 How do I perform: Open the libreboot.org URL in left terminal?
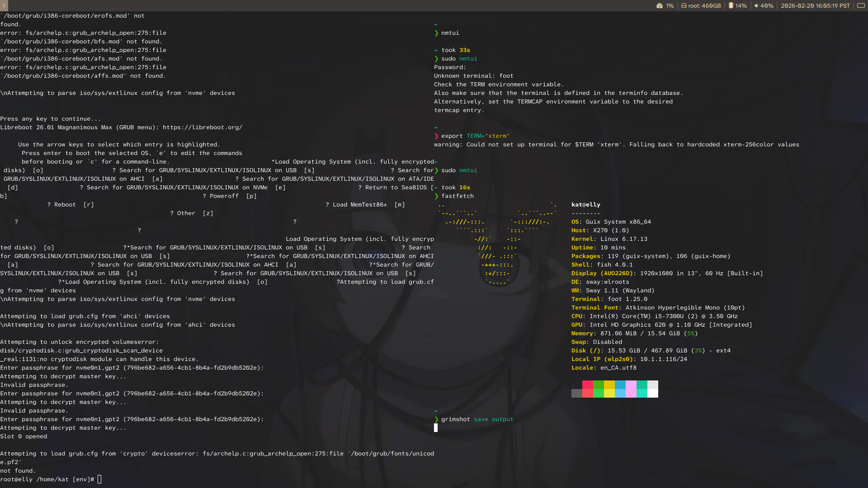coord(202,127)
